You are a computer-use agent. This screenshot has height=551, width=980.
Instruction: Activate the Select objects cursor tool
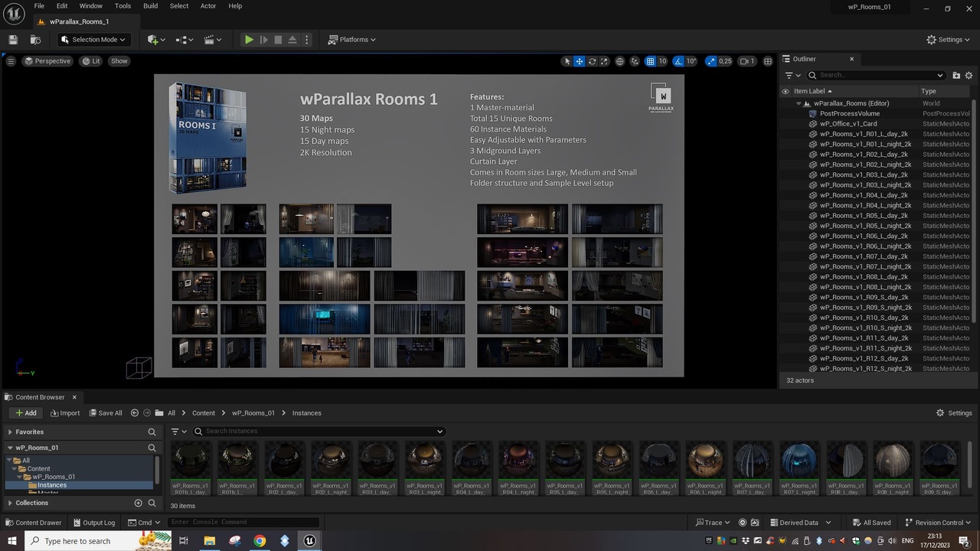[x=567, y=61]
